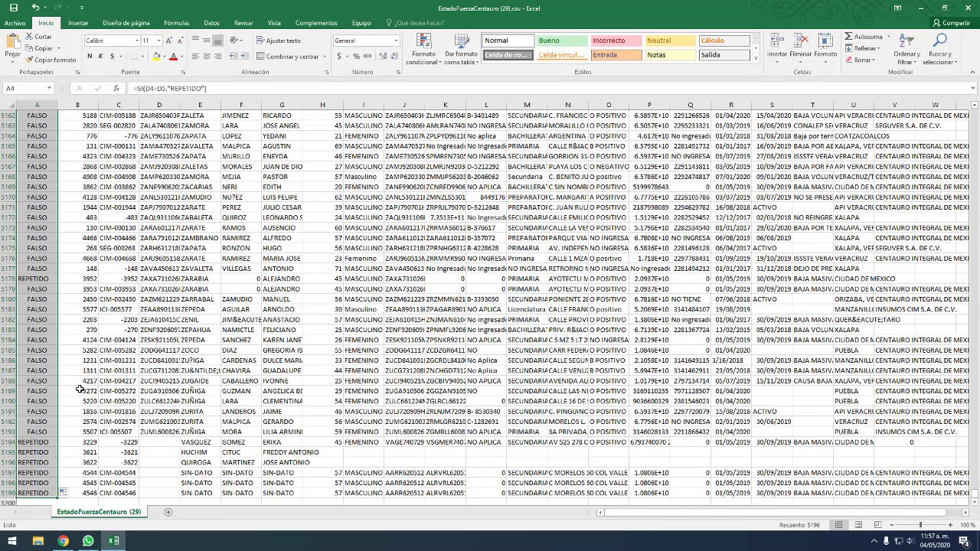Align cell text to the right

(x=217, y=56)
